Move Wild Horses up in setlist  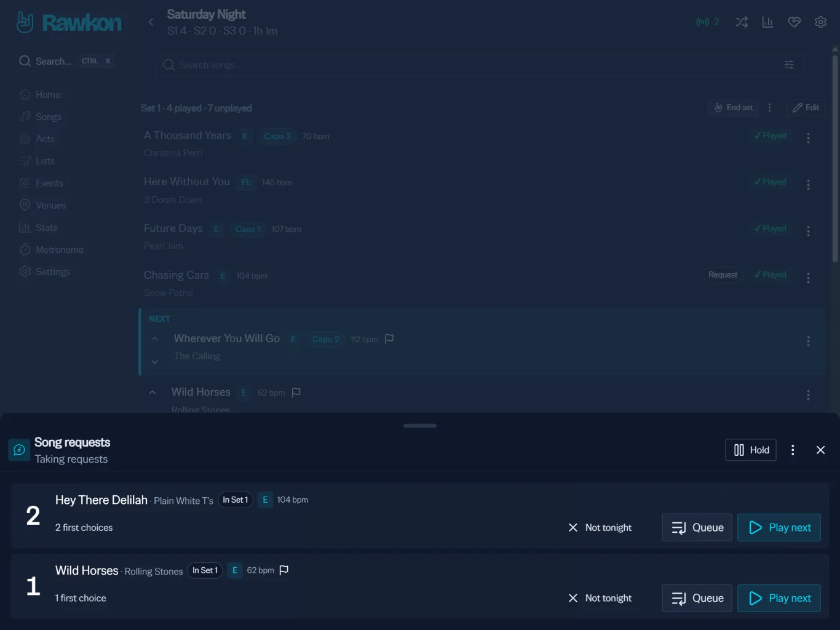[x=153, y=393]
